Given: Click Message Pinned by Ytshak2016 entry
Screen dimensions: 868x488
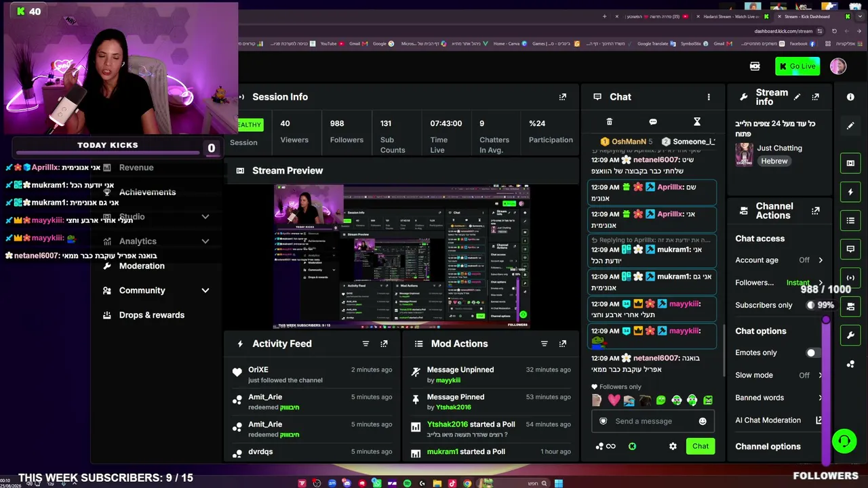Looking at the screenshot, I should click(x=492, y=402).
